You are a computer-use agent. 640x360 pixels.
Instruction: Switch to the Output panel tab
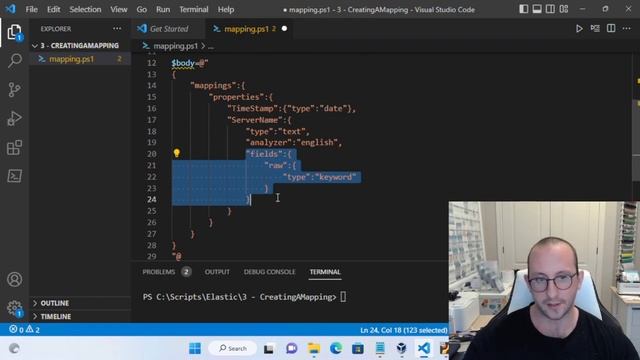click(217, 272)
